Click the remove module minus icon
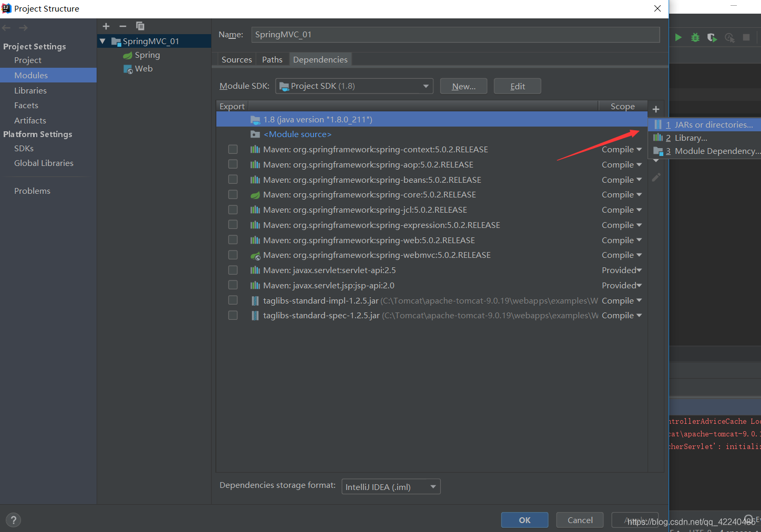The height and width of the screenshot is (532, 761). coord(122,26)
